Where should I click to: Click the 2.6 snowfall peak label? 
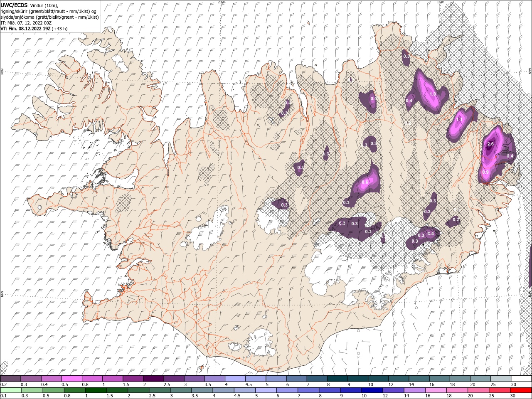[490, 144]
